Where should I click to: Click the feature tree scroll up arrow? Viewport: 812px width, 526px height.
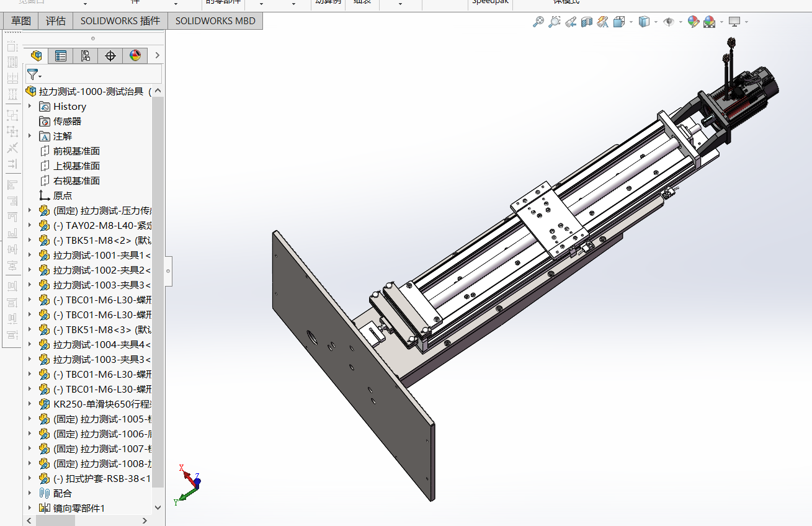(158, 91)
